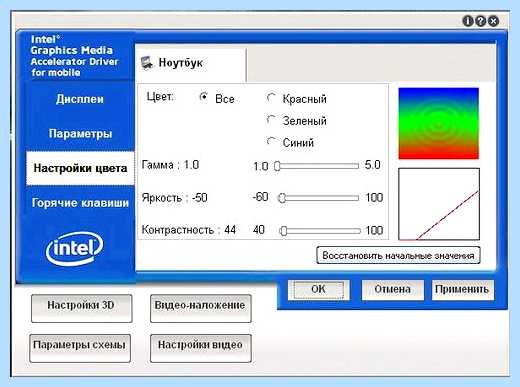Select the Синий radio button

[x=271, y=142]
